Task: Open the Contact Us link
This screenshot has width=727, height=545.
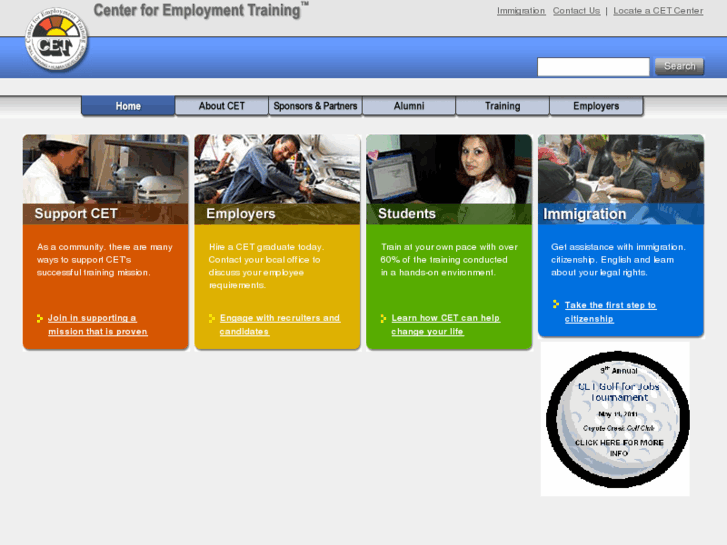Action: pos(576,11)
